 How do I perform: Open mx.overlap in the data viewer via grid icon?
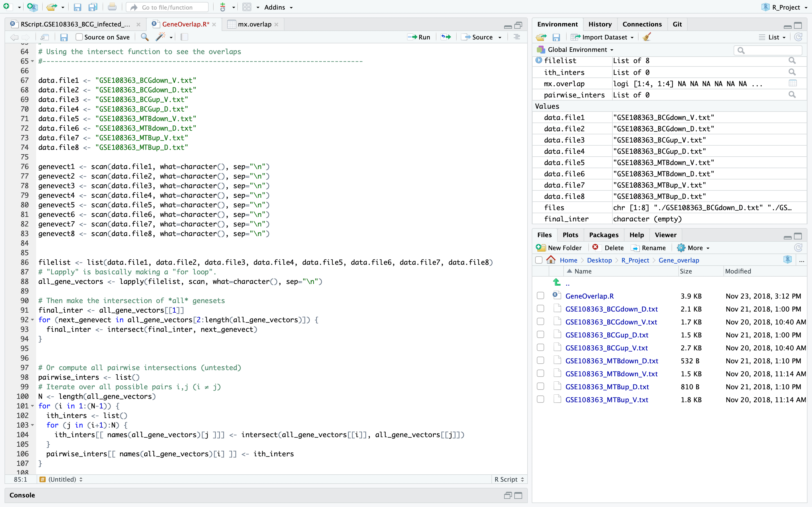(793, 83)
